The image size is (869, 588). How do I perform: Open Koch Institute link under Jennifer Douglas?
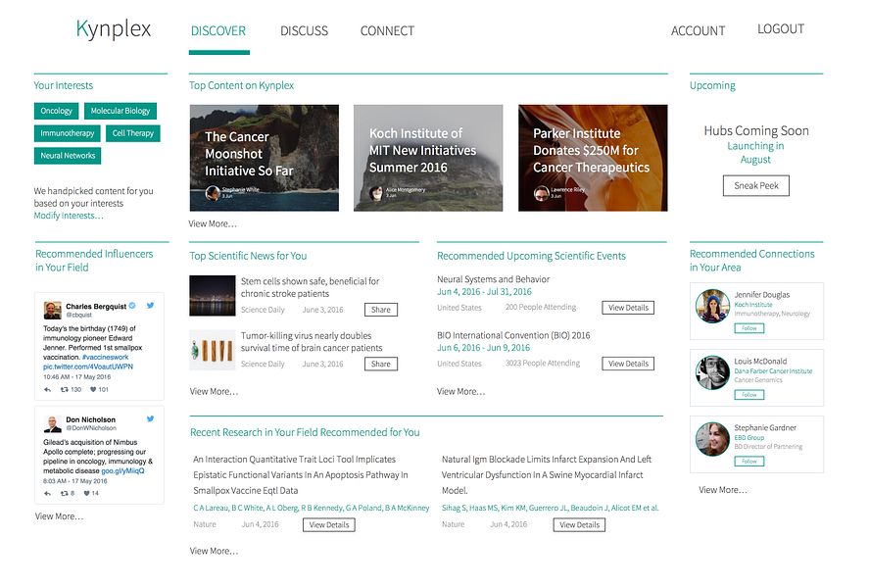tap(753, 305)
